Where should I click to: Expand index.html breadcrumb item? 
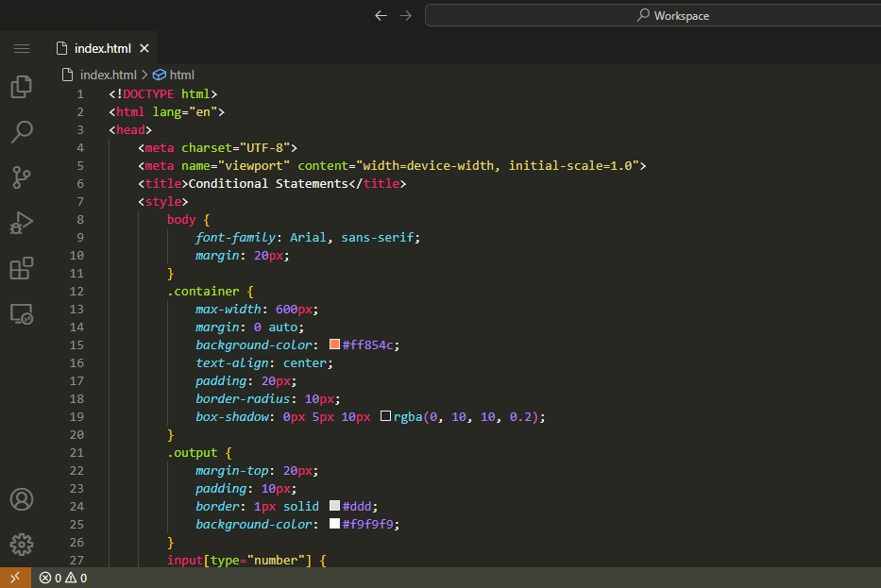(107, 75)
